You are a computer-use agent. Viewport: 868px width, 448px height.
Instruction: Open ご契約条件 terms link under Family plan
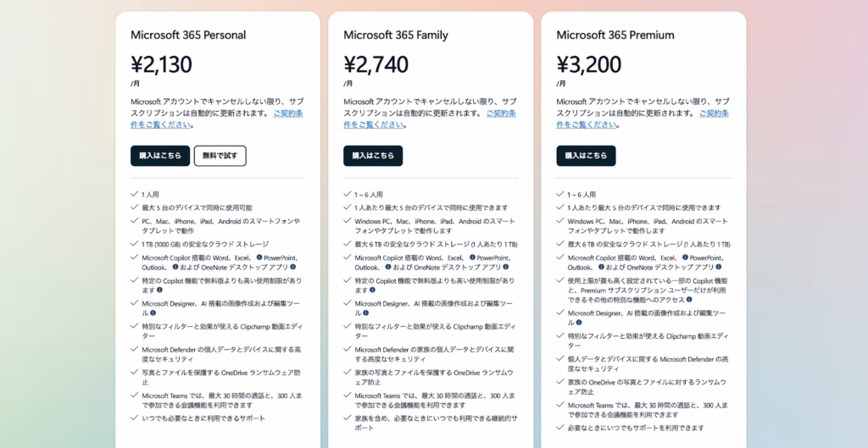click(501, 113)
